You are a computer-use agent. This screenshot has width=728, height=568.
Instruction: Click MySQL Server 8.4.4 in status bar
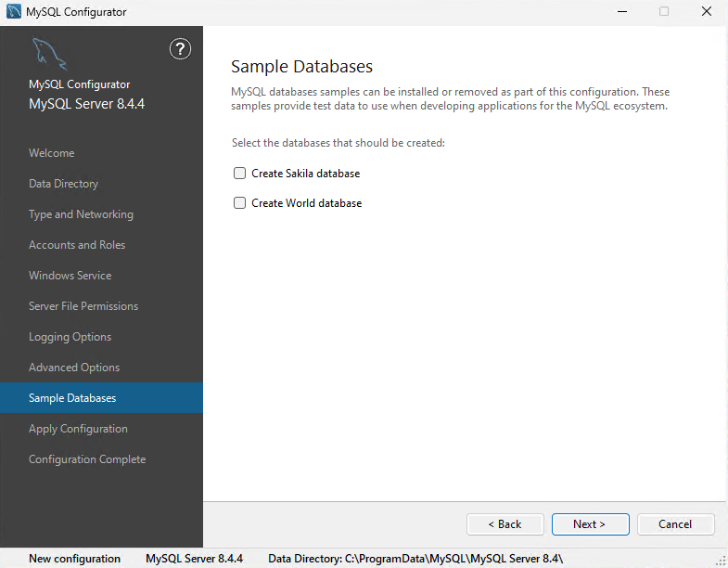(194, 559)
